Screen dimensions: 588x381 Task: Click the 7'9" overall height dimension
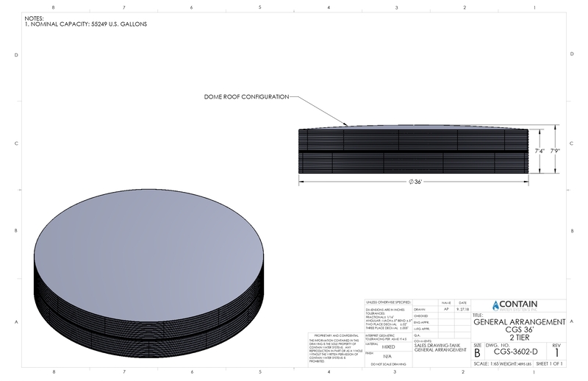[555, 151]
